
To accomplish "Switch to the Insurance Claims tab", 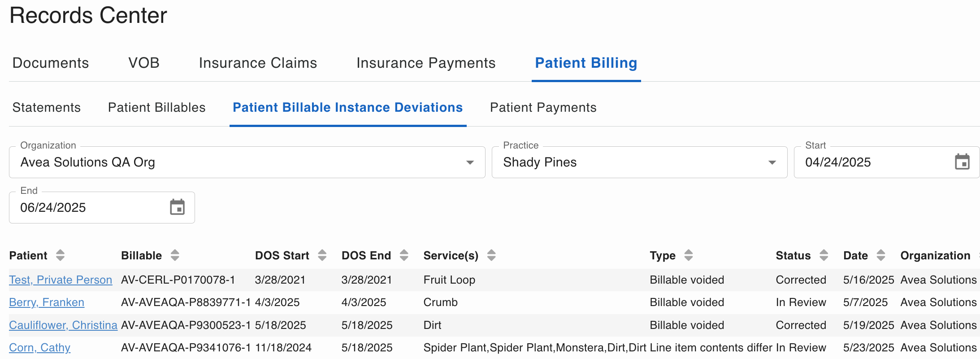I will pyautogui.click(x=258, y=63).
